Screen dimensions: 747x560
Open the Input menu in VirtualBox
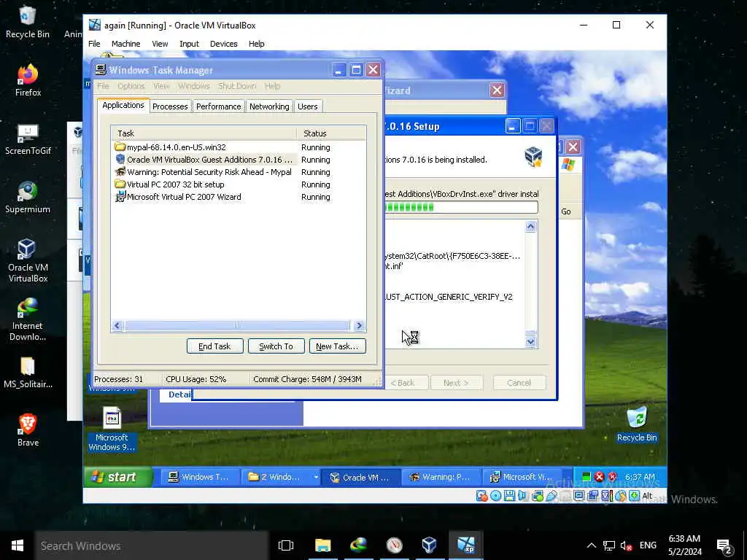tap(189, 44)
